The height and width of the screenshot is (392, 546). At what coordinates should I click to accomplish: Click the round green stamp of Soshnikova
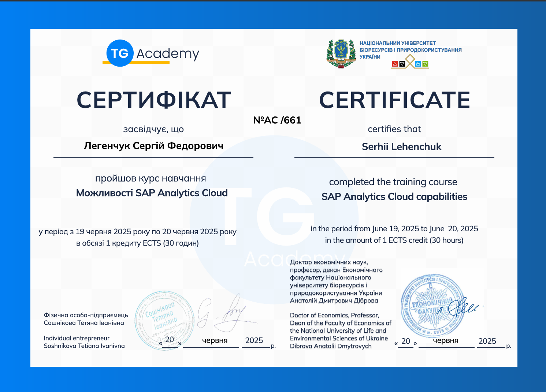[164, 321]
